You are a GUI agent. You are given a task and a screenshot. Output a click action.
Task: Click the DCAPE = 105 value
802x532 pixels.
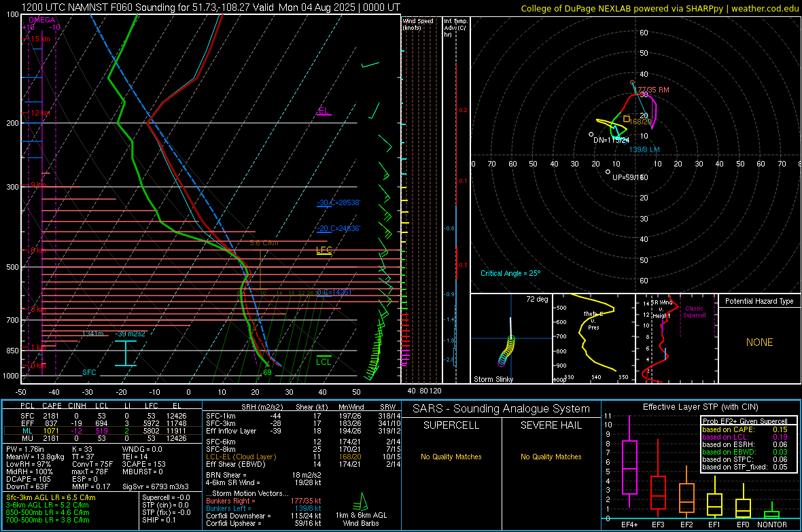click(28, 479)
